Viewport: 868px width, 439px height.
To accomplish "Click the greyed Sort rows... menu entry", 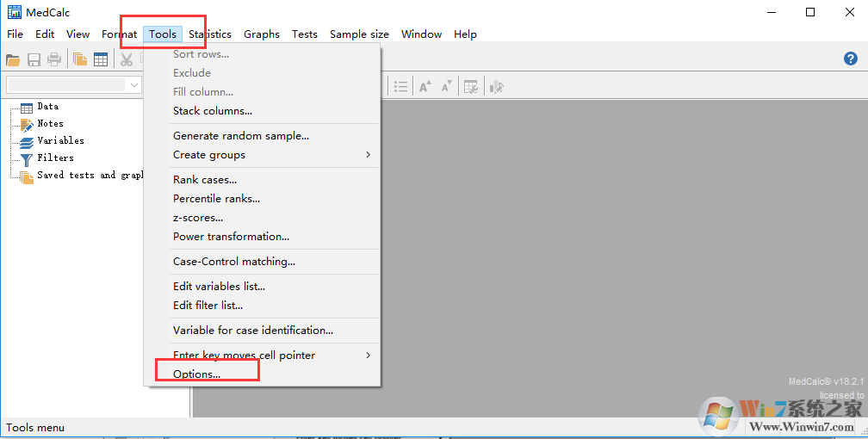I will coord(262,53).
